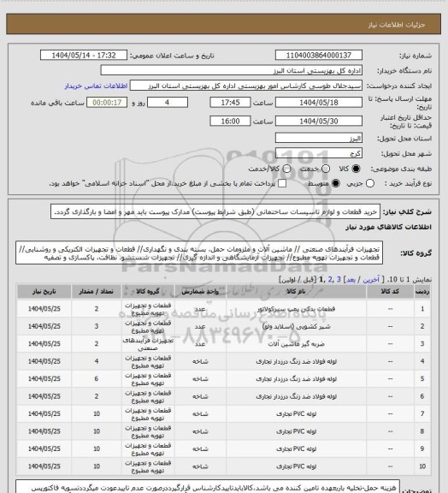
Task: Click the توضیحات notes box at bottom
Action: click(x=208, y=486)
